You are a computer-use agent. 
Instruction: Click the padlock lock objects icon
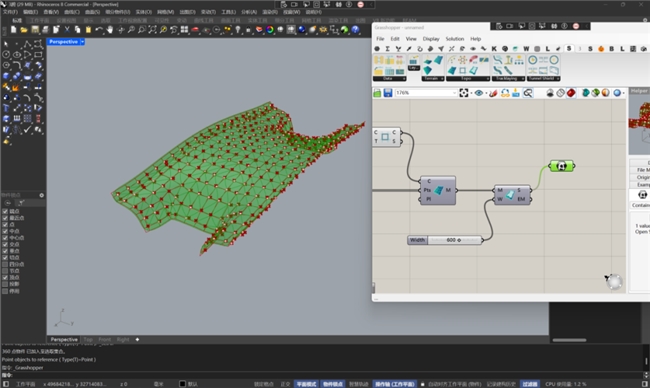248,29
